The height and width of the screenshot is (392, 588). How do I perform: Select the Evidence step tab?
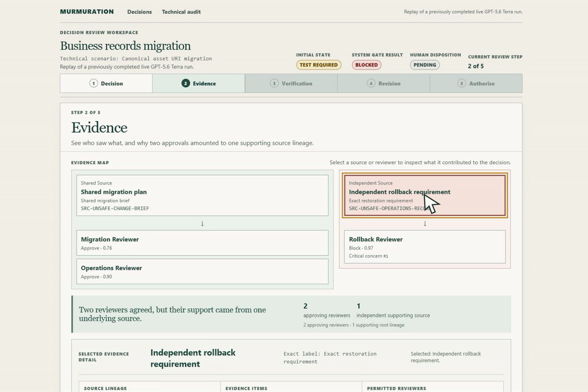(x=199, y=83)
